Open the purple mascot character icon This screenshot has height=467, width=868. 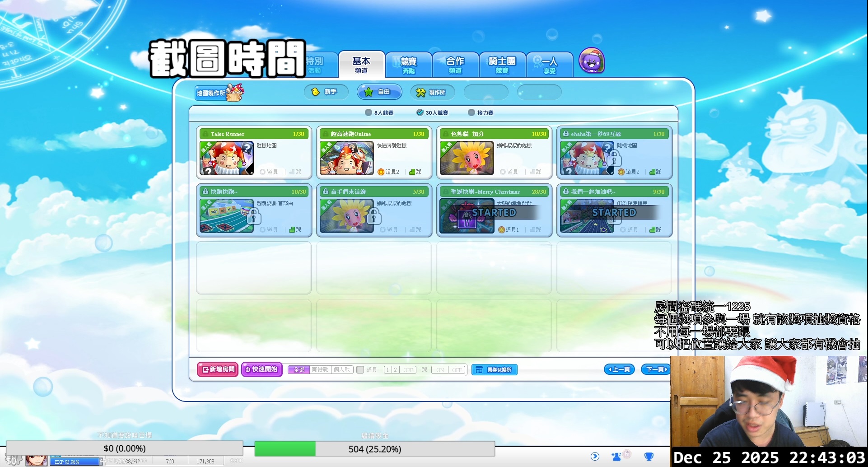(591, 61)
